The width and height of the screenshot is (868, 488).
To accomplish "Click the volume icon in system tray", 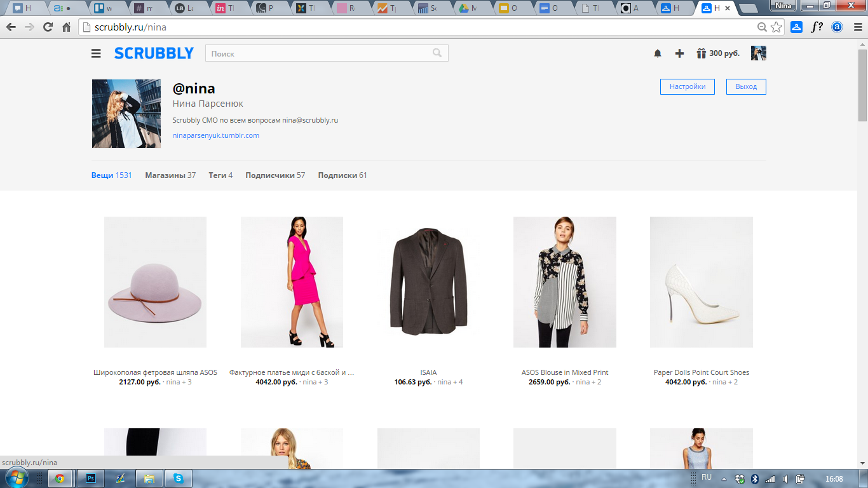I will coord(786,479).
